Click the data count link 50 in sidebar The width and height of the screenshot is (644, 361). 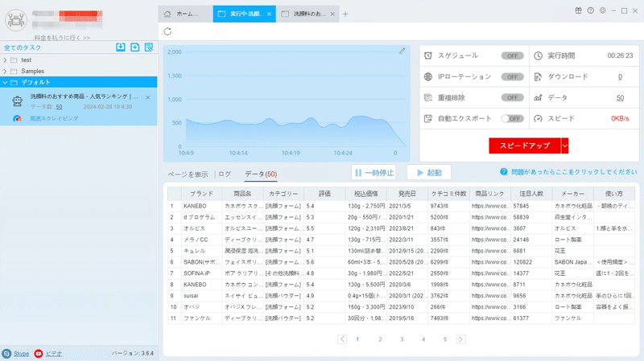[x=59, y=107]
